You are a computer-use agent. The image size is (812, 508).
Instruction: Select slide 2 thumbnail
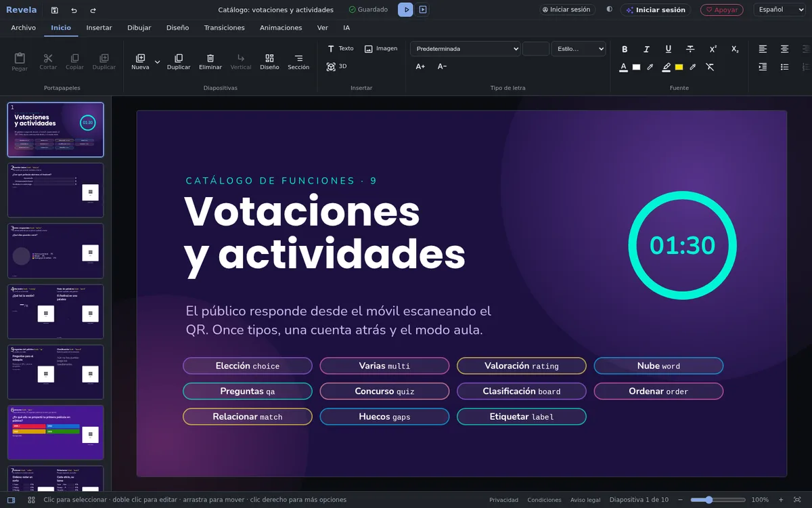point(55,190)
